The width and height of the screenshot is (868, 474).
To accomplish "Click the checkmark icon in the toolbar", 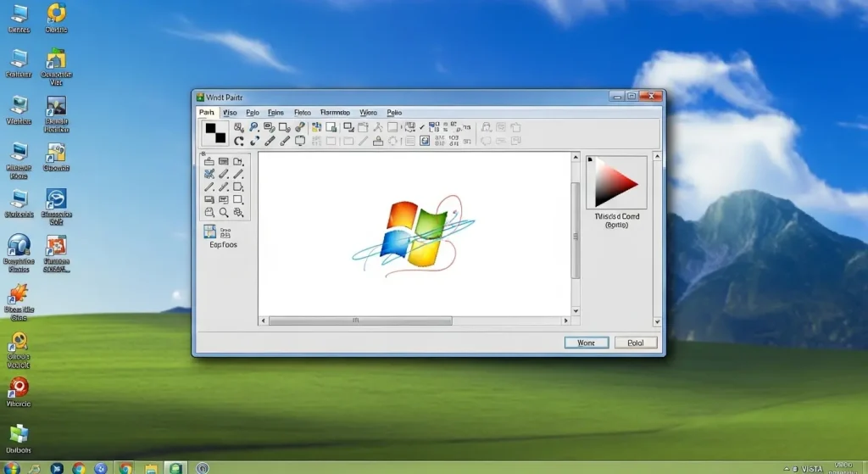I will pyautogui.click(x=422, y=127).
